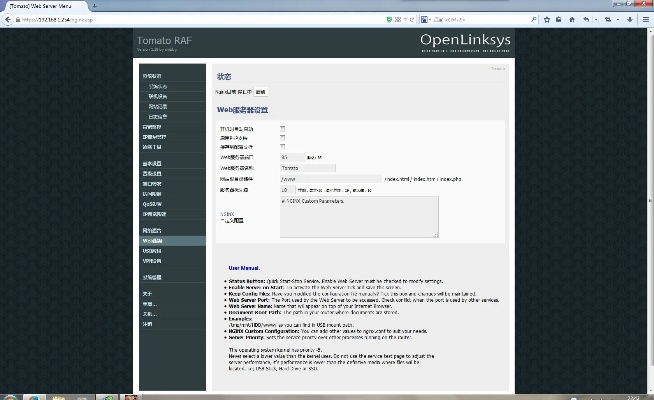
Task: Open a new tab with the plus button
Action: tap(94, 6)
